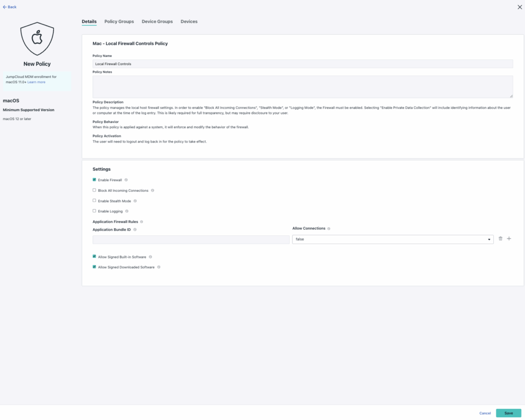Click info icon beside Allow Signed Downloaded Software
Screen dimensions: 525x420
click(x=159, y=267)
